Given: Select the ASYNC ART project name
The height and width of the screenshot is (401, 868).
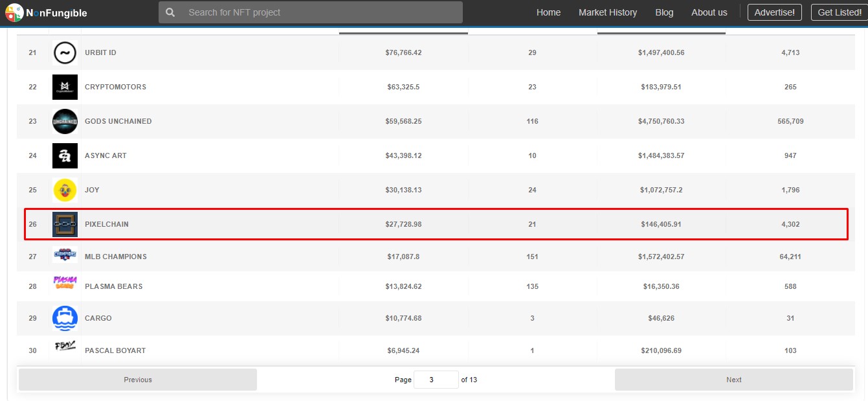Looking at the screenshot, I should [x=106, y=155].
